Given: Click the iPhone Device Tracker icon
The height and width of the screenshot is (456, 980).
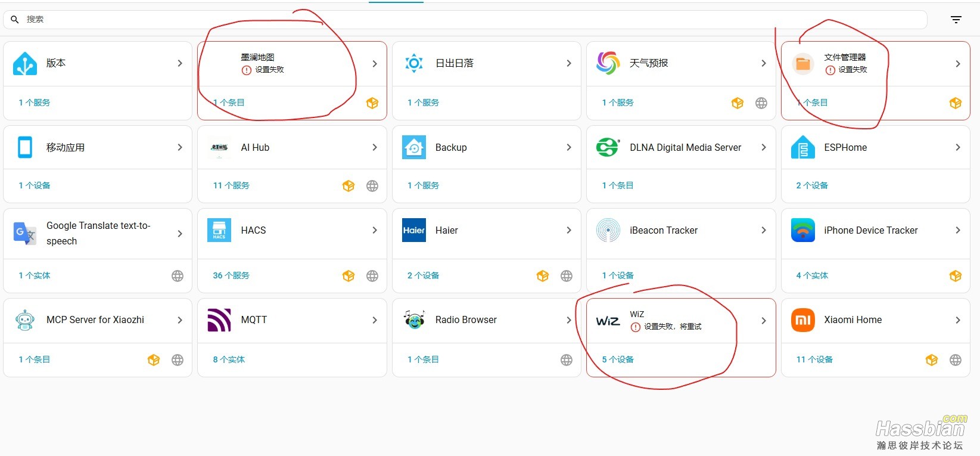Looking at the screenshot, I should pos(803,230).
